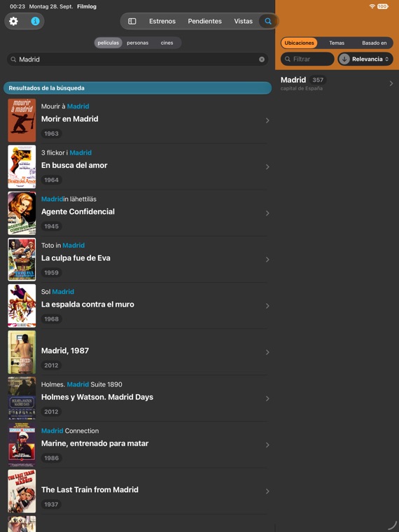Viewport: 399px width, 532px height.
Task: Open the En busca del amor title
Action: (x=74, y=165)
